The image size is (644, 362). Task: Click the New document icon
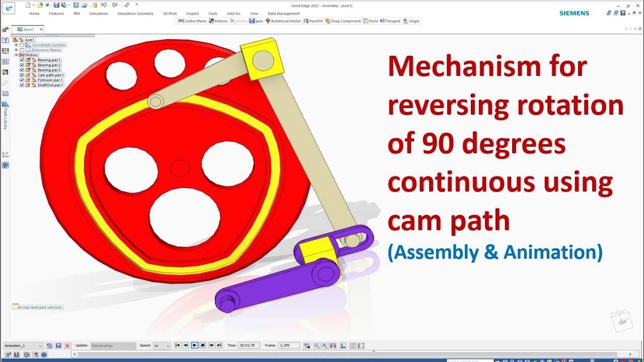28,5
